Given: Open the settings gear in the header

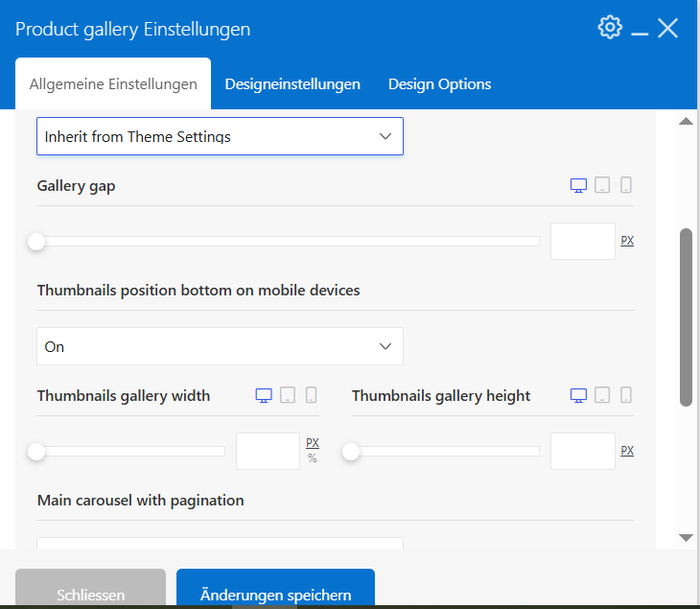Looking at the screenshot, I should tap(610, 28).
